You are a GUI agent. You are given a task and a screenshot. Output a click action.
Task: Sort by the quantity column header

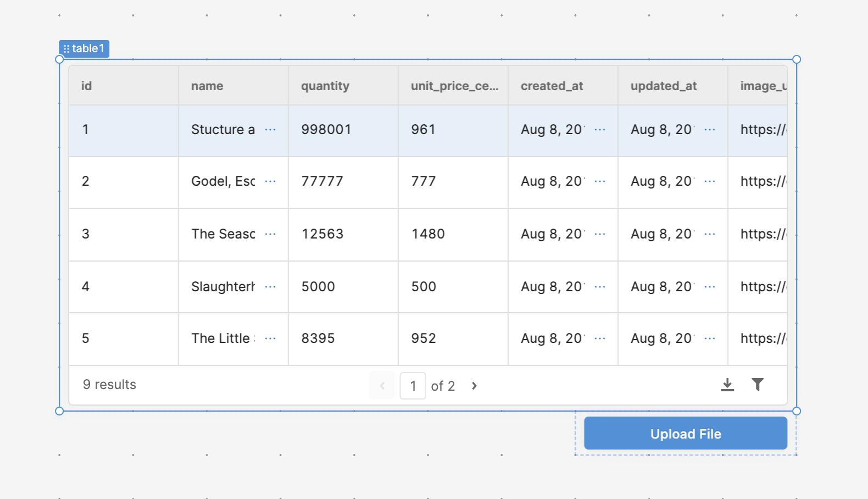325,86
